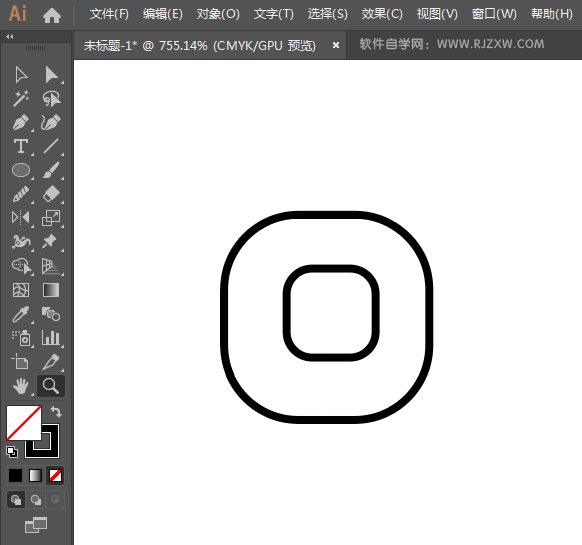Select the Pen tool
The image size is (582, 545).
click(x=21, y=123)
